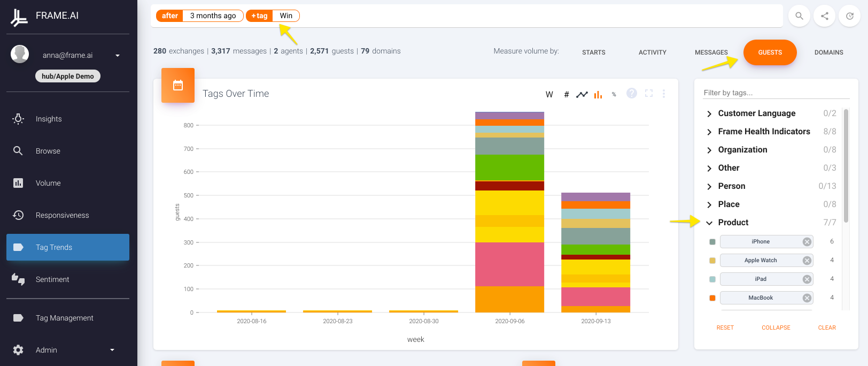Screen dimensions: 868x366
Task: Expand the Frame Health Indicators group
Action: point(709,132)
